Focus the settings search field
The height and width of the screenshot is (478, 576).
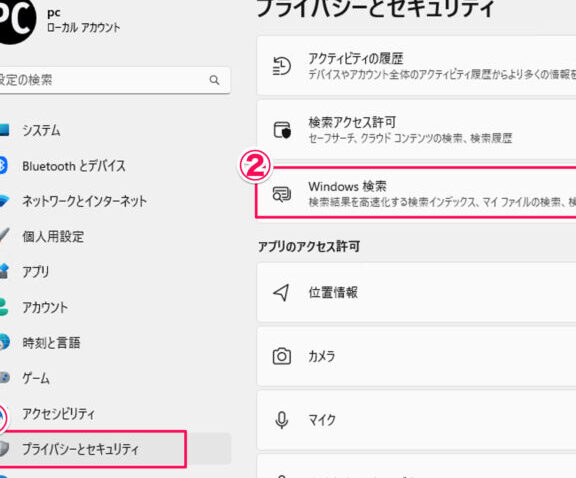[115, 80]
